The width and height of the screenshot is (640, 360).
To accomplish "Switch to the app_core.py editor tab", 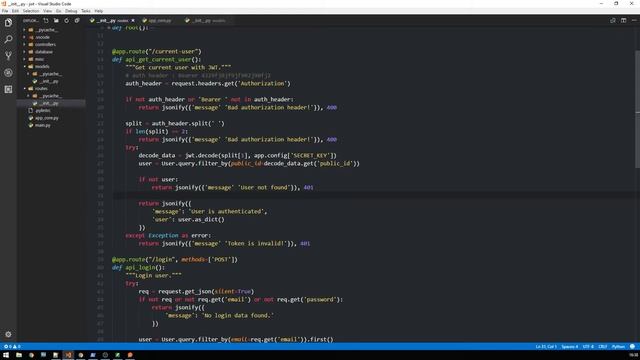I will [x=160, y=20].
